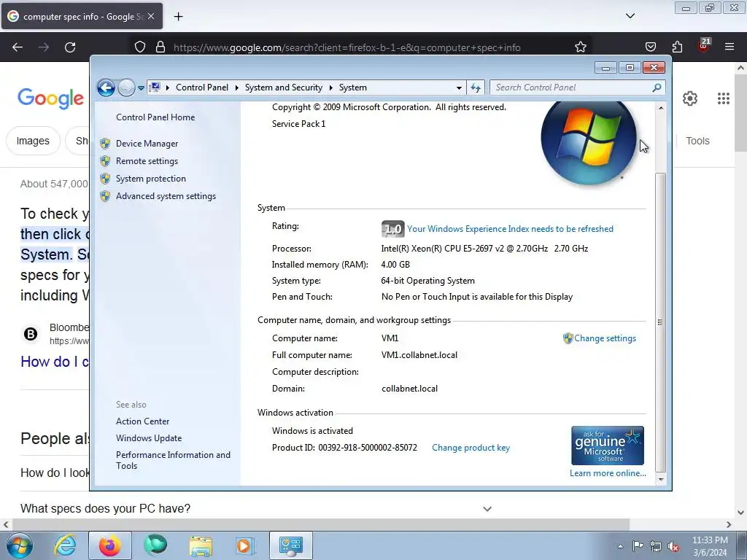Click the 1.0 rating badge

pyautogui.click(x=393, y=229)
